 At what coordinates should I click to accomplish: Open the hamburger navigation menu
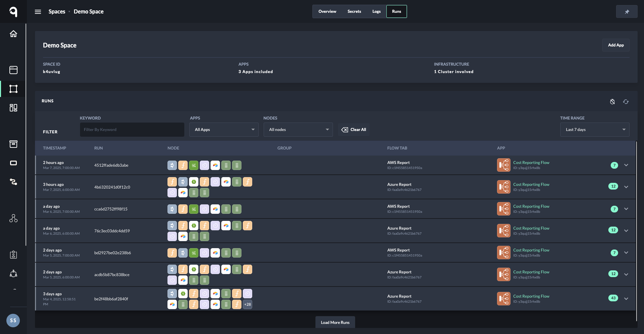pos(38,12)
